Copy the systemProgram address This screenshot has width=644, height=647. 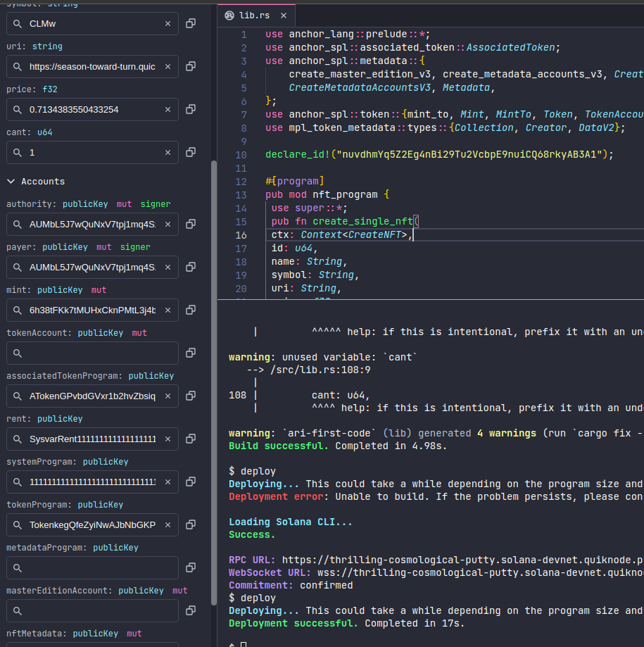pyautogui.click(x=191, y=482)
